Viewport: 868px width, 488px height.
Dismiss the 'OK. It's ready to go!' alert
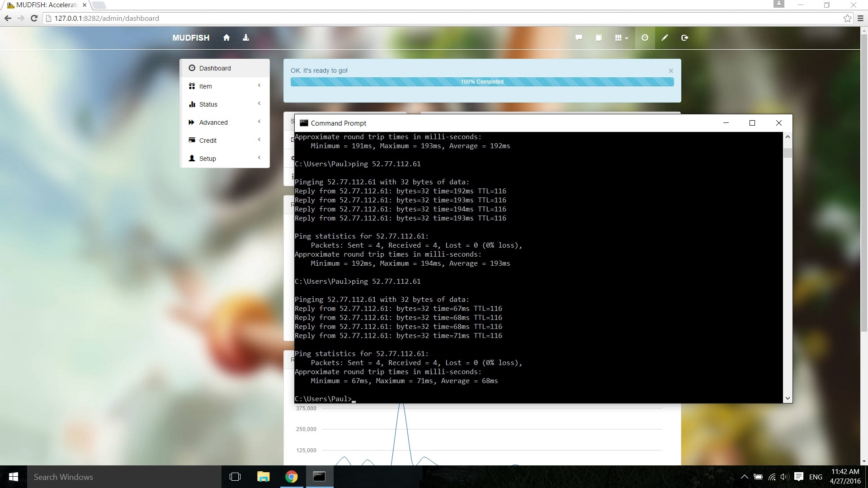click(671, 71)
